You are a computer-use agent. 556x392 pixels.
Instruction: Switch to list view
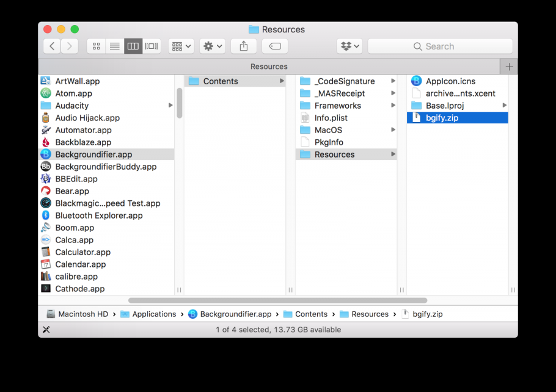point(114,46)
